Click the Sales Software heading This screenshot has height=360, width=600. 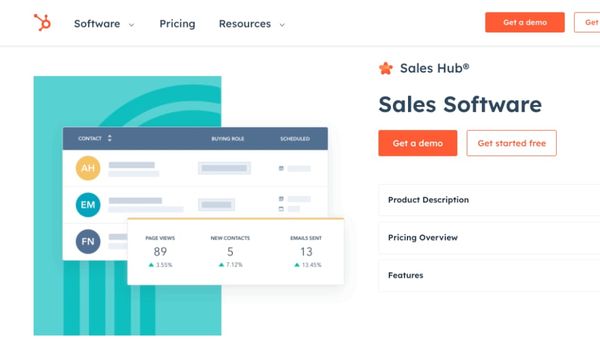(x=460, y=104)
